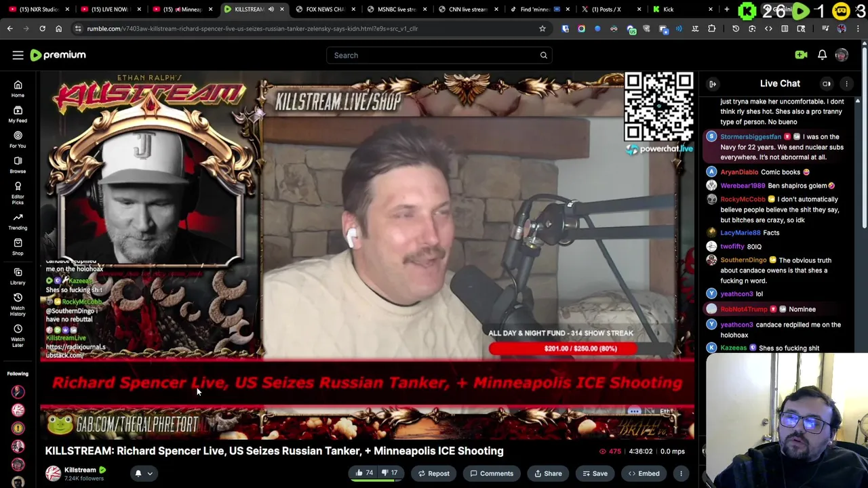Get the Embed code
Viewport: 868px width, 488px height.
pyautogui.click(x=644, y=473)
